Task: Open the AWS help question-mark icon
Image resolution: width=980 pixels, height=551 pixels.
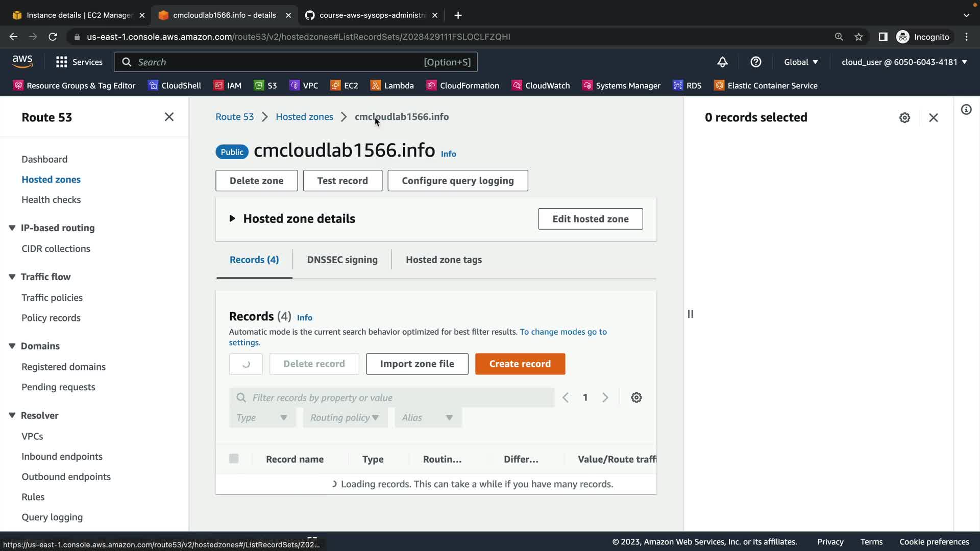Action: click(756, 62)
